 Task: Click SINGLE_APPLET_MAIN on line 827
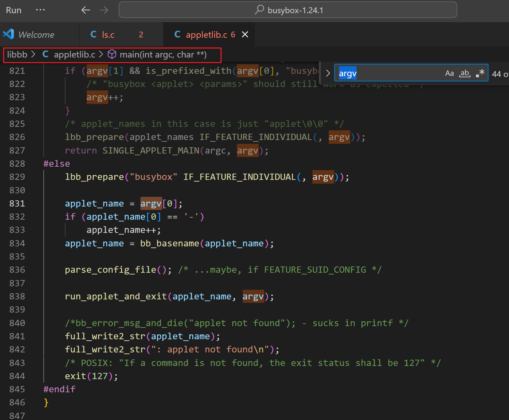[x=151, y=150]
